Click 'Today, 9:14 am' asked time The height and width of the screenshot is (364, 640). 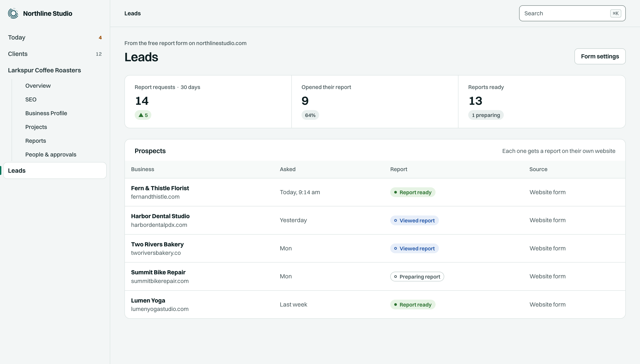[x=300, y=192]
